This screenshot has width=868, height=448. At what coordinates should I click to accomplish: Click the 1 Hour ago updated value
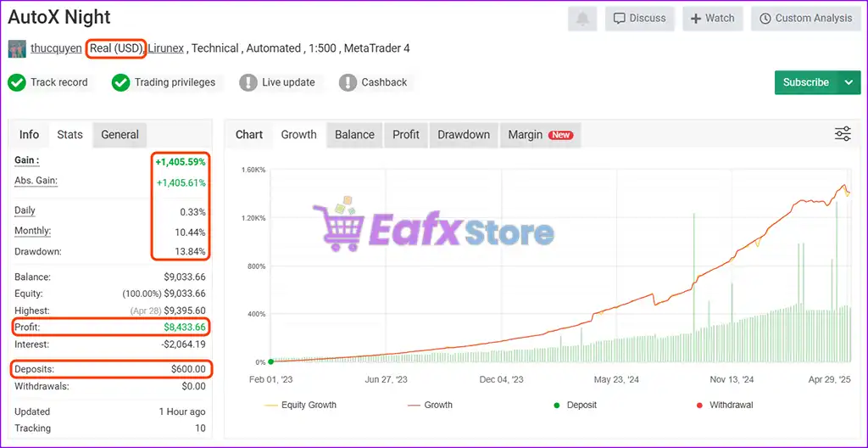pos(182,412)
